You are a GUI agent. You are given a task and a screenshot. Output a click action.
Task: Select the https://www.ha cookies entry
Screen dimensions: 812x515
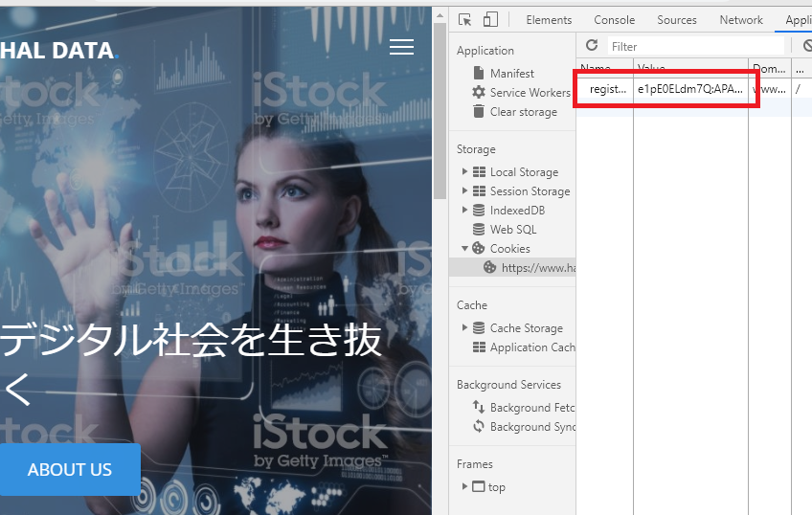coord(538,268)
